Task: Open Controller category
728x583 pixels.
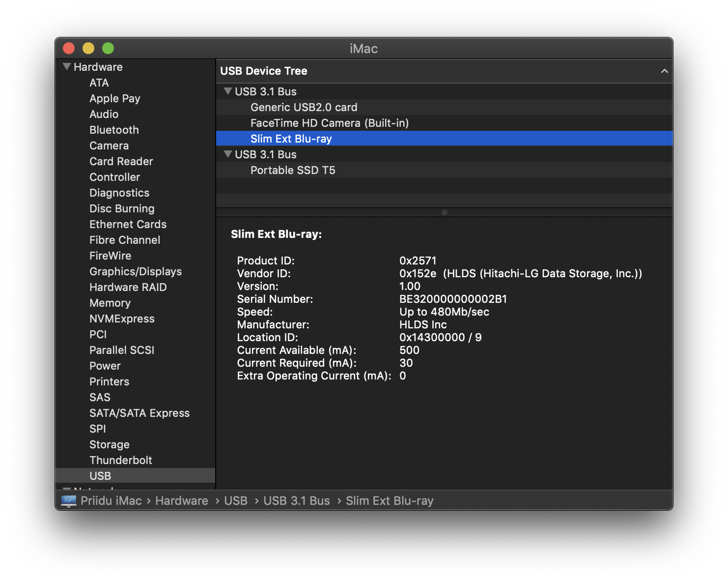Action: tap(115, 177)
